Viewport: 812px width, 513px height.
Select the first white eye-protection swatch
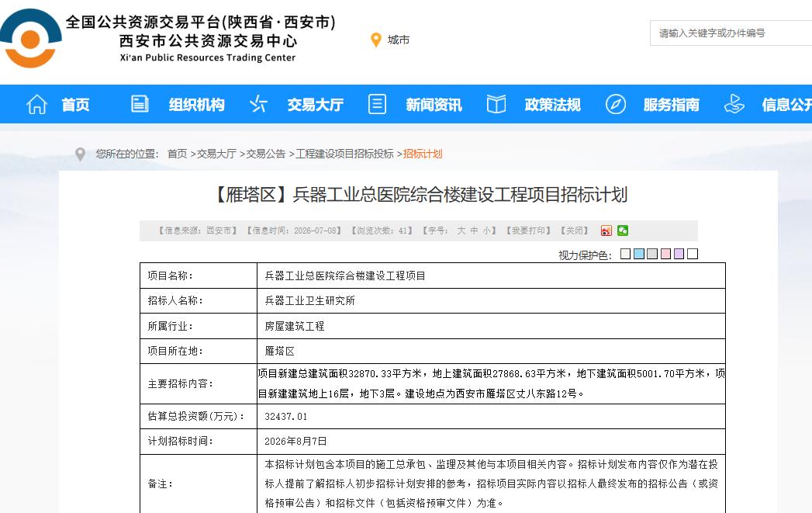(x=626, y=254)
